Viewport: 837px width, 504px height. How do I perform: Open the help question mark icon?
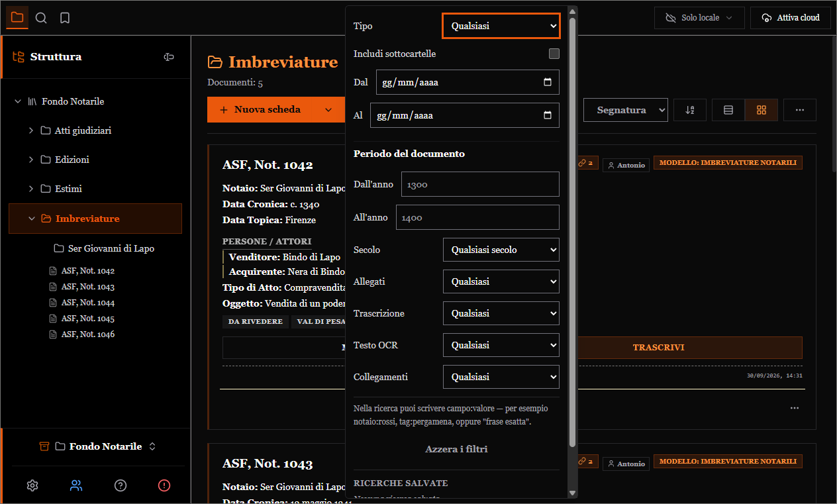tap(121, 485)
